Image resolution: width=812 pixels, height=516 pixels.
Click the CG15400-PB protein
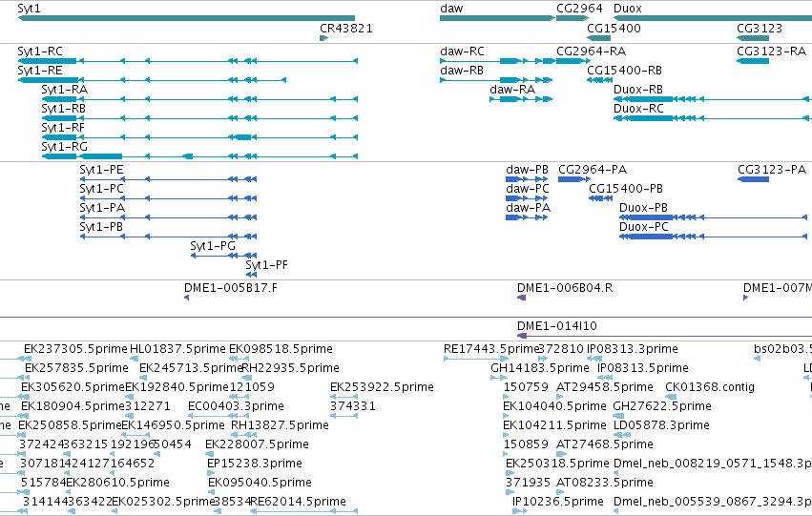tap(601, 198)
